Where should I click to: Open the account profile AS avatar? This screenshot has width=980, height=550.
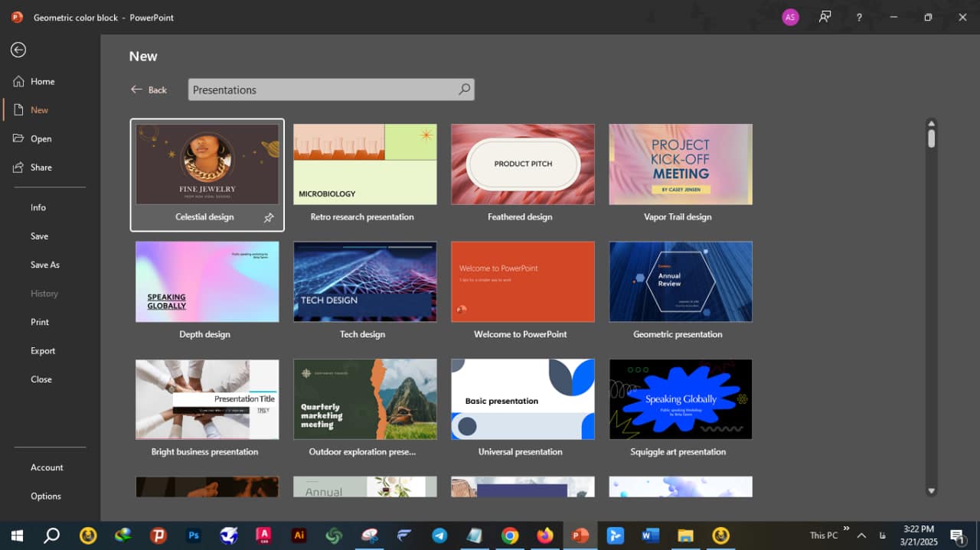[790, 17]
